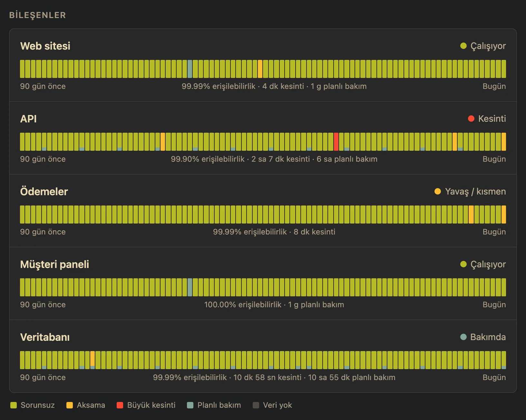Click the Yavaş / kısmen status label

475,192
